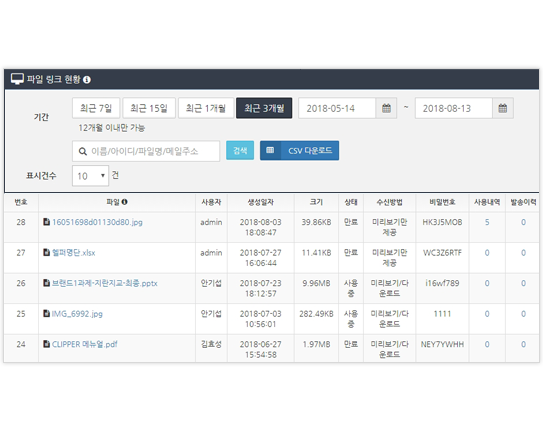Open the 표시건수 dropdown showing 10
Viewport: 543px width, 430px height.
pos(90,176)
